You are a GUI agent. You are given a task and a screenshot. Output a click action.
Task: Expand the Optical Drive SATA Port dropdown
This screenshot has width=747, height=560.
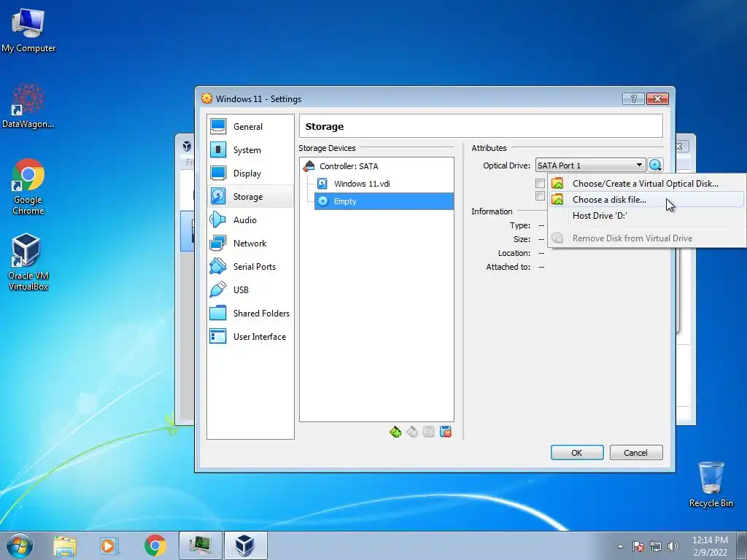[x=590, y=166]
